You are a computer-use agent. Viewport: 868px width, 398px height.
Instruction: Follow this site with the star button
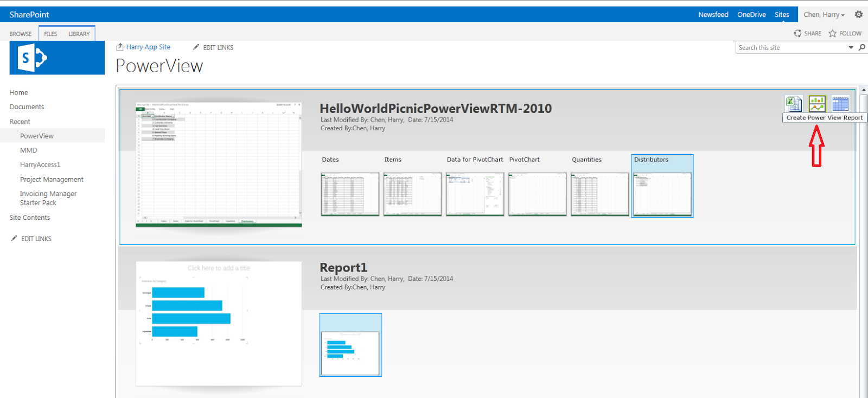[x=845, y=33]
